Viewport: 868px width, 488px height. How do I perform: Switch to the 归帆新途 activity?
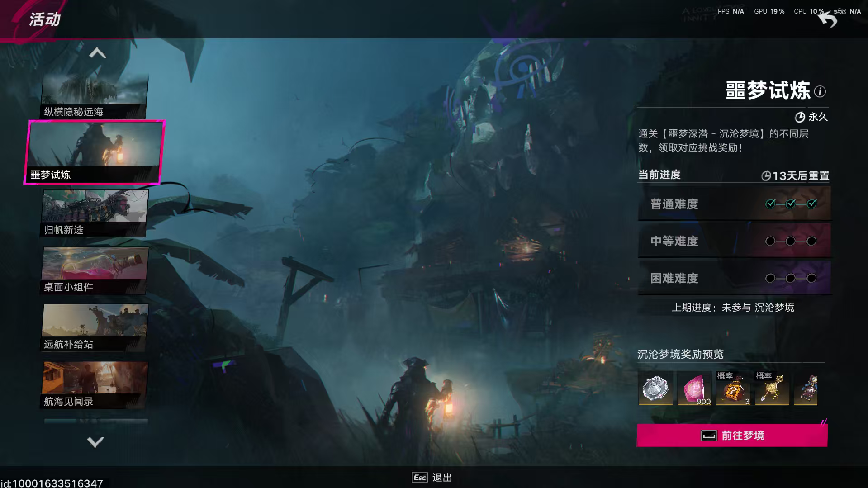point(94,213)
